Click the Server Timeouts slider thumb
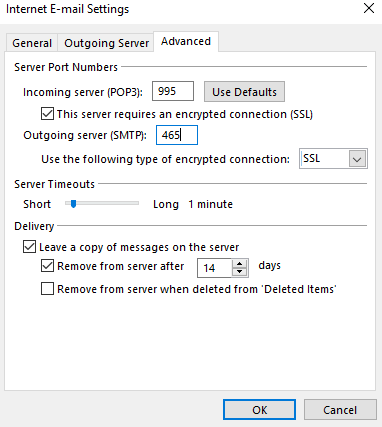This screenshot has width=382, height=427. point(73,203)
